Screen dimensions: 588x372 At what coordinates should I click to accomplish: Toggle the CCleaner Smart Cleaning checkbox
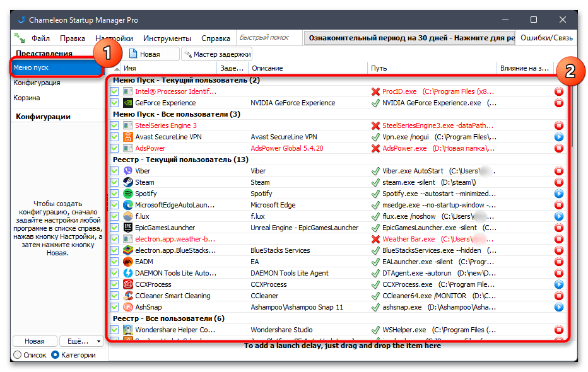(114, 296)
